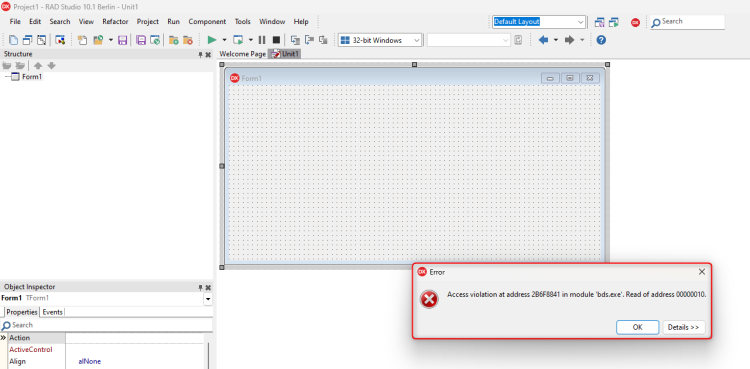The image size is (750, 369).
Task: Switch to Object Inspector Properties tab
Action: 22,312
